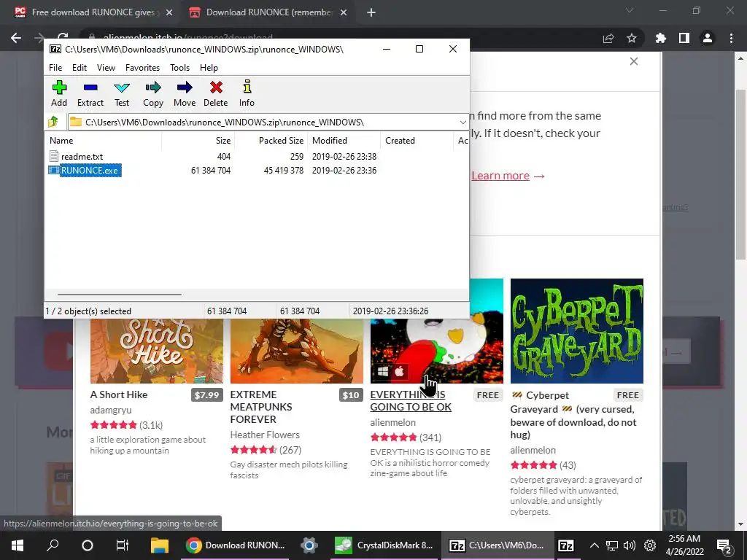The width and height of the screenshot is (747, 560).
Task: Expand the address path dropdown in 7-Zip
Action: tap(462, 122)
